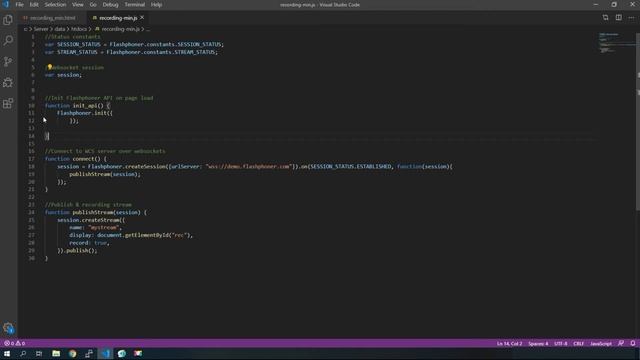Click the Visual Studio Code taskbar icon

pos(106,353)
